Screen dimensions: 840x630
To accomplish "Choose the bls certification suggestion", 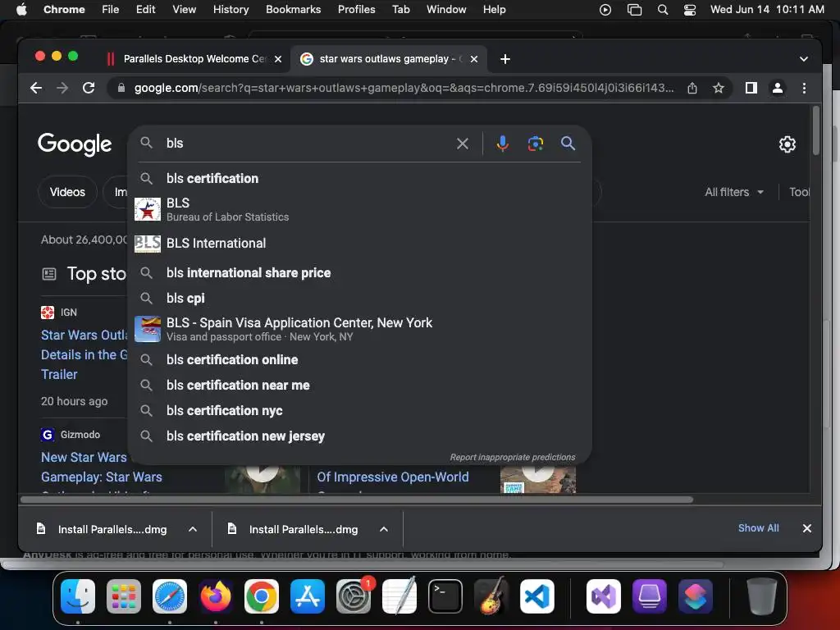I will coord(359,178).
